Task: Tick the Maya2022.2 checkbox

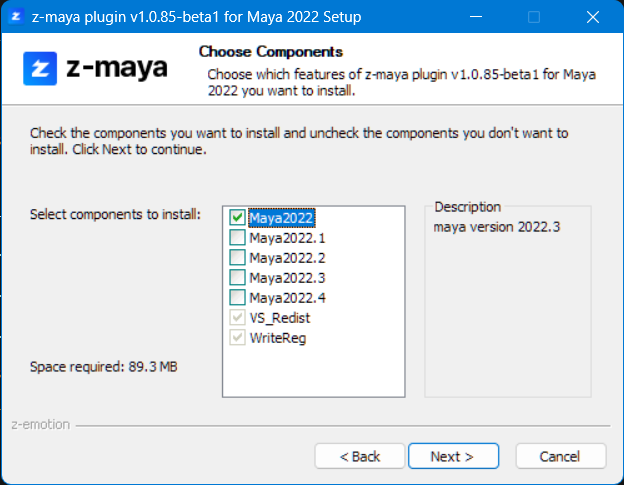Action: pyautogui.click(x=237, y=258)
